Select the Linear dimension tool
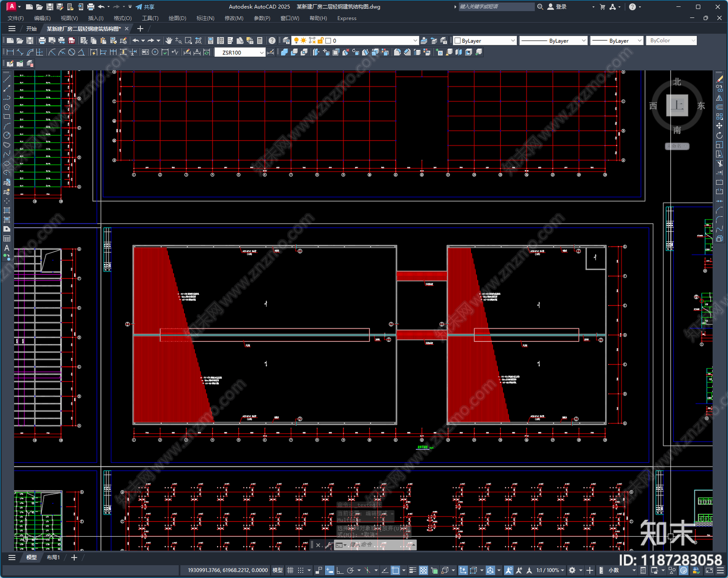The width and height of the screenshot is (728, 578). (10, 52)
